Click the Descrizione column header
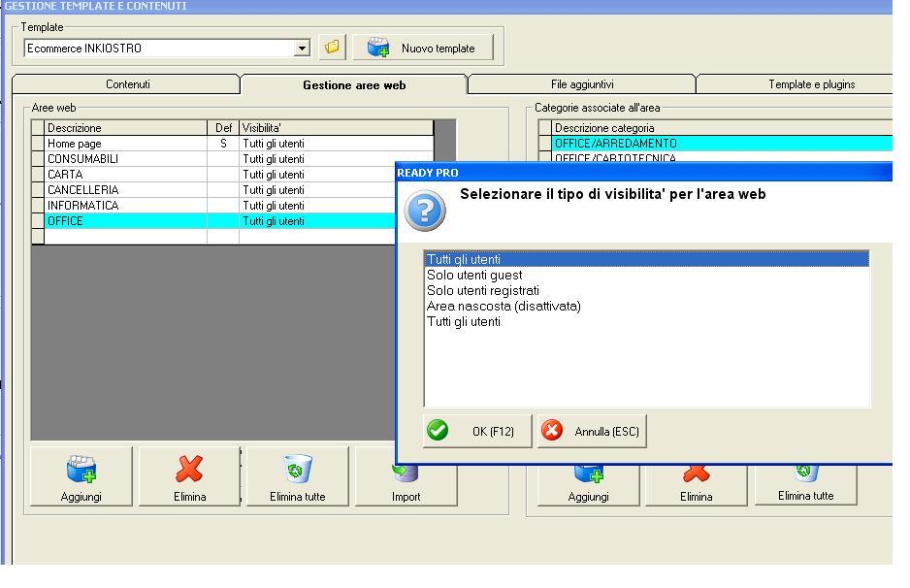Image resolution: width=910 pixels, height=588 pixels. pos(125,128)
